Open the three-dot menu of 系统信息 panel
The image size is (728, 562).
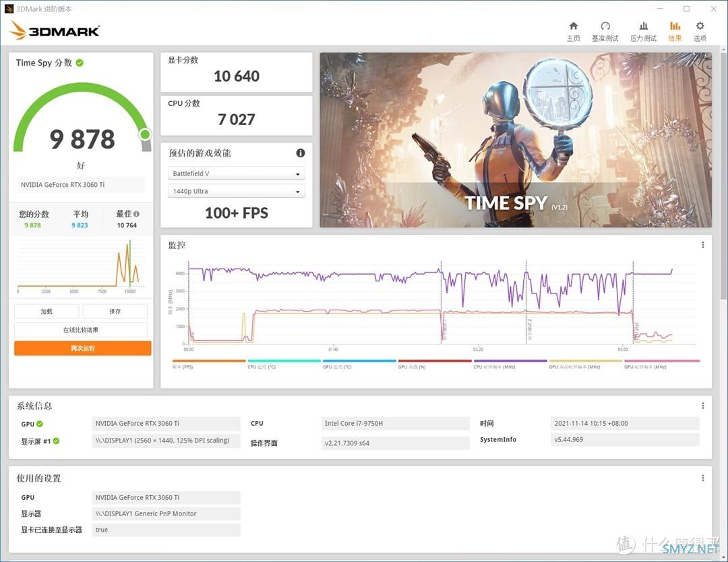pos(703,405)
